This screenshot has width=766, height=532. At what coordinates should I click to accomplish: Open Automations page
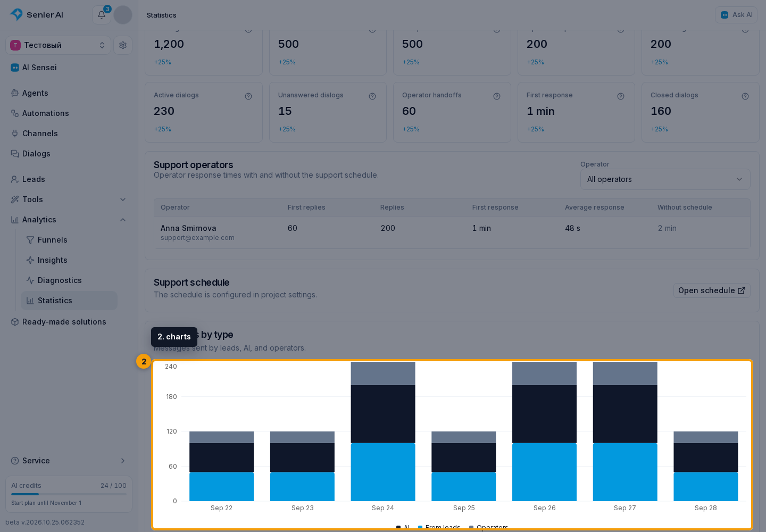click(69, 113)
